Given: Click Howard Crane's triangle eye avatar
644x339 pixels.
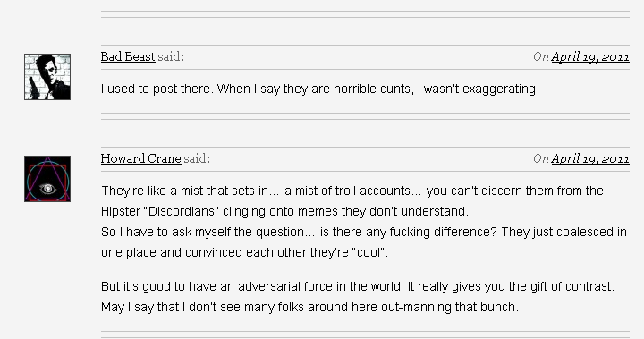Looking at the screenshot, I should [47, 179].
